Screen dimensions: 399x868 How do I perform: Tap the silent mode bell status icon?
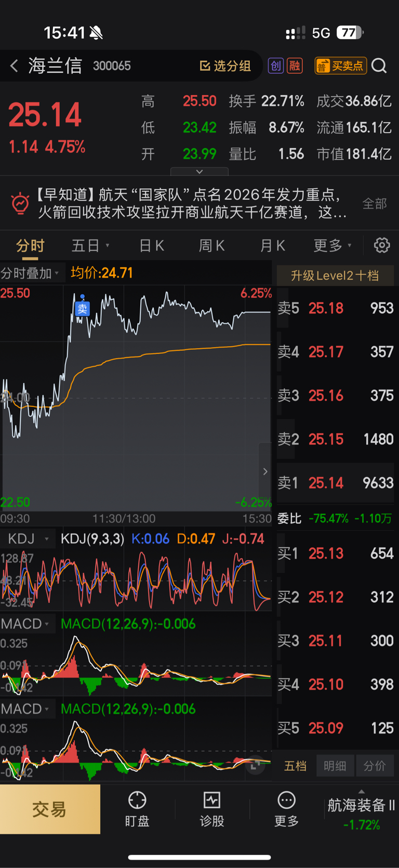[x=96, y=33]
